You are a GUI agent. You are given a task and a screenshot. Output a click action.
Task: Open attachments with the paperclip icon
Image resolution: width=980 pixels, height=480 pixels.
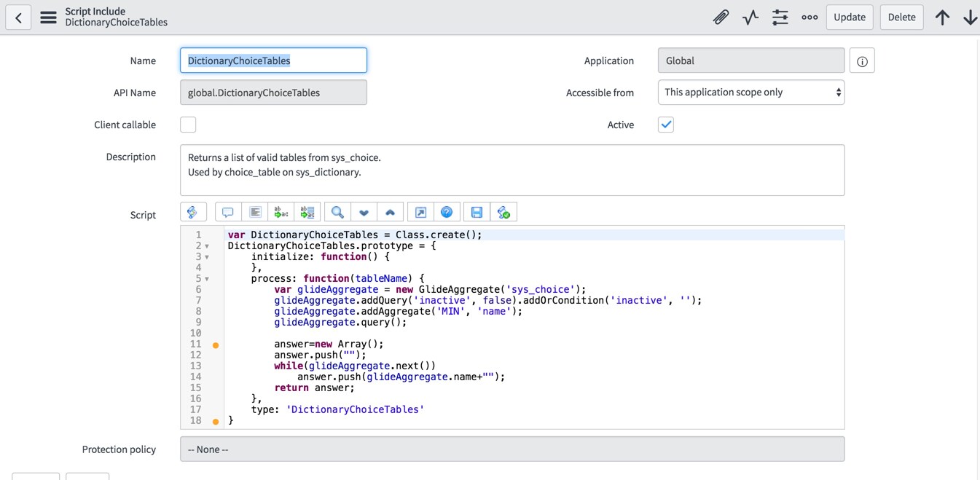click(x=721, y=17)
